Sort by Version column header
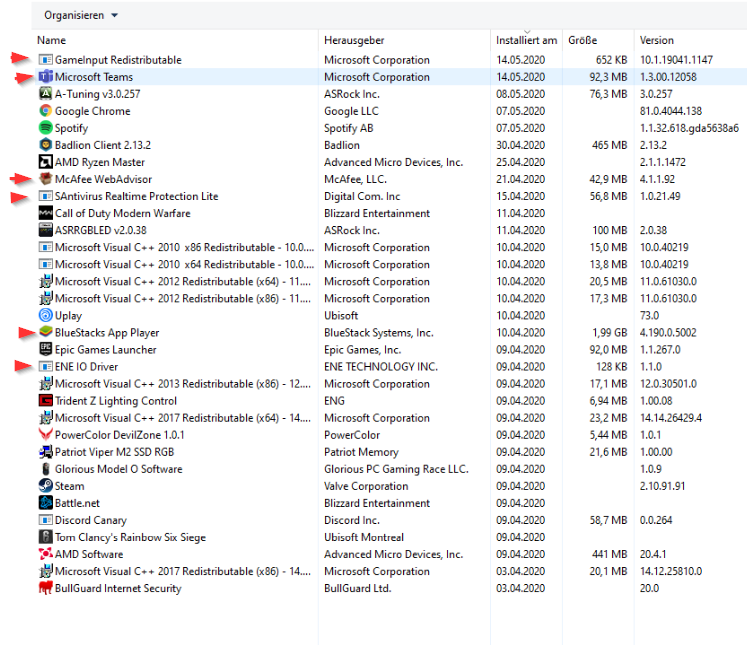 [656, 40]
